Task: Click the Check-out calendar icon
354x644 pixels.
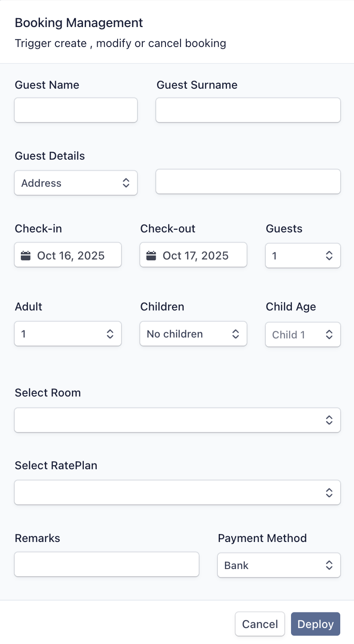Action: pyautogui.click(x=151, y=255)
